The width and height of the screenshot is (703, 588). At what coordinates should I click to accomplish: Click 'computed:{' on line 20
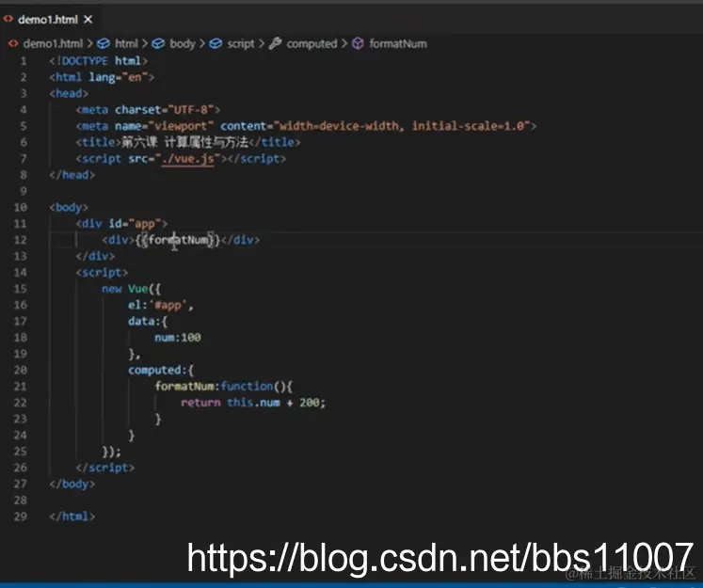(x=161, y=370)
